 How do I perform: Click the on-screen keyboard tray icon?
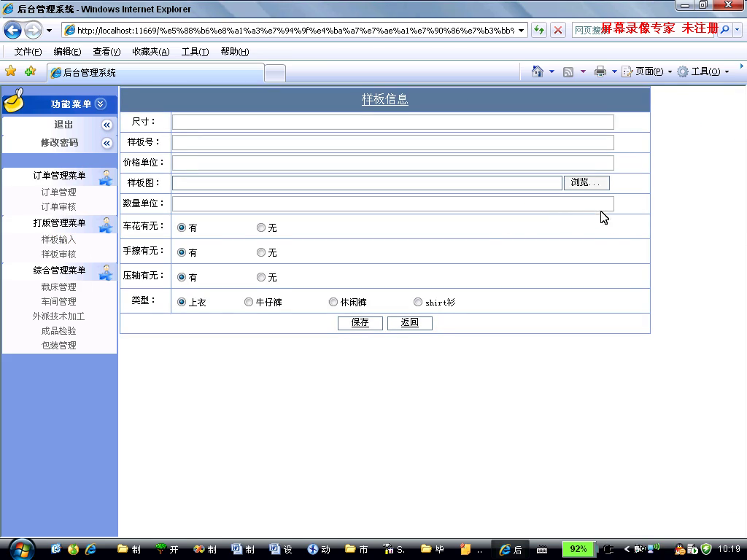pos(542,550)
